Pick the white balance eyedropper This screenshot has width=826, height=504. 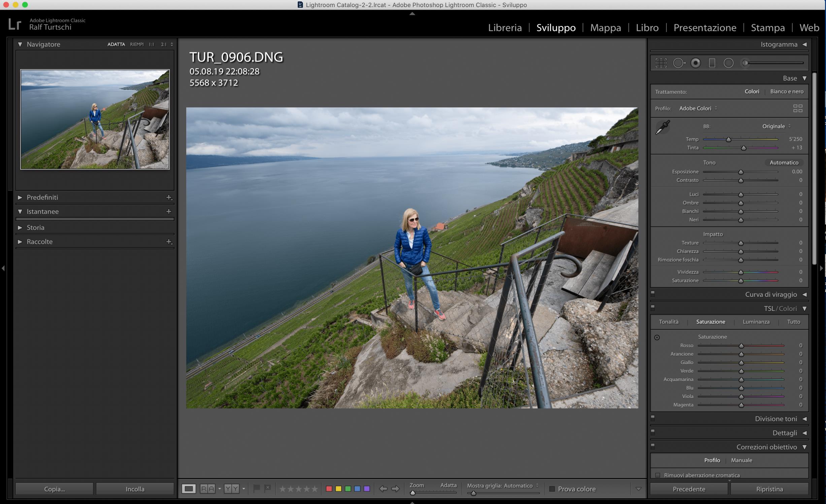(x=663, y=128)
